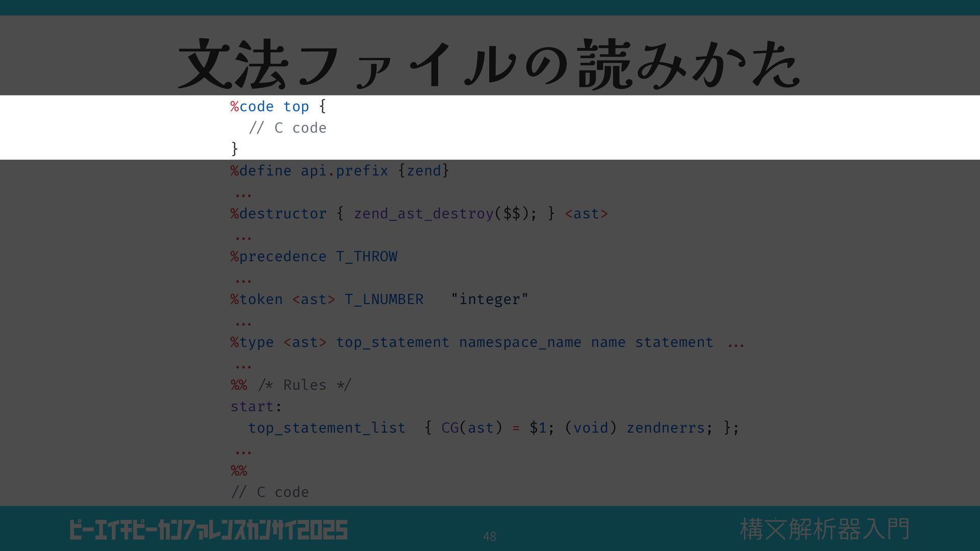Click the '%token <ast> T_LNUMBER' line
The width and height of the screenshot is (980, 551).
tap(379, 299)
